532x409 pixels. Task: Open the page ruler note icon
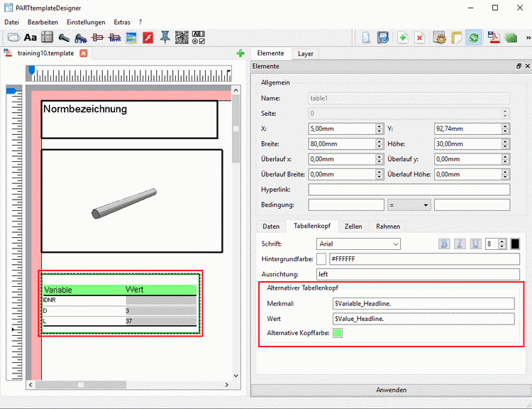(x=457, y=38)
